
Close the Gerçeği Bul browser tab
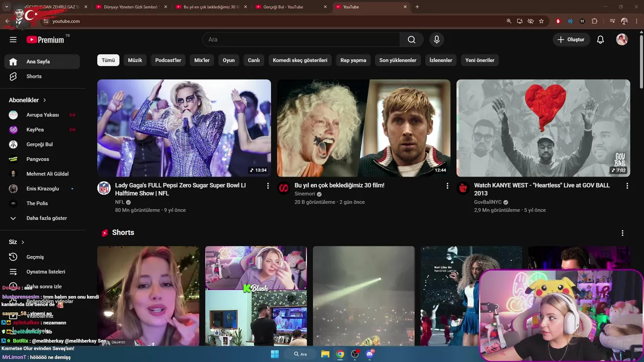325,7
